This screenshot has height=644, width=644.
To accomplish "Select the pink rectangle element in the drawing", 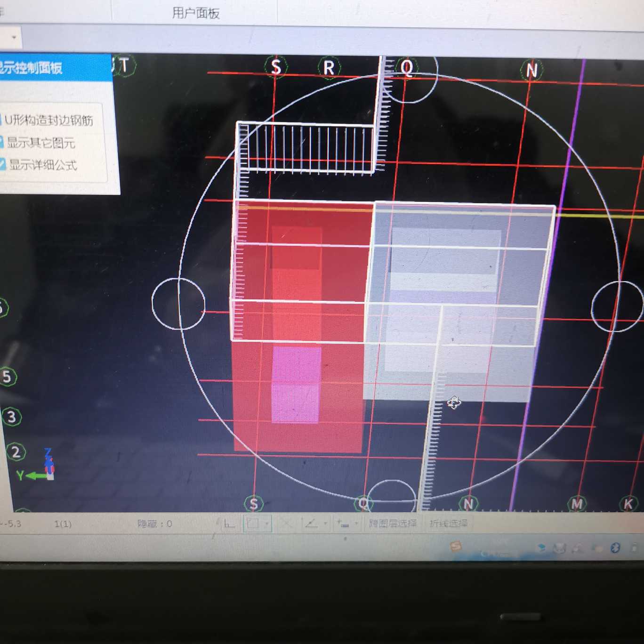I will tap(296, 385).
